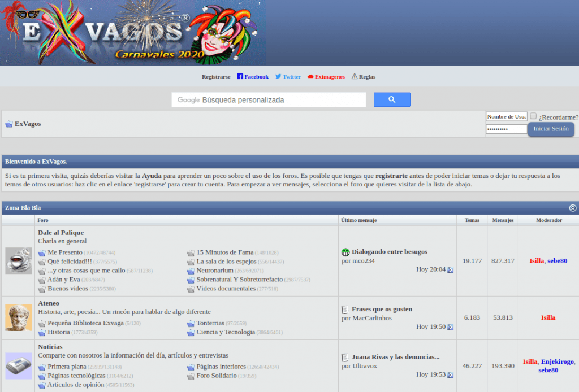Enable the ¿Recordarme? checkbox
Screen dimensions: 579x392
coord(533,116)
